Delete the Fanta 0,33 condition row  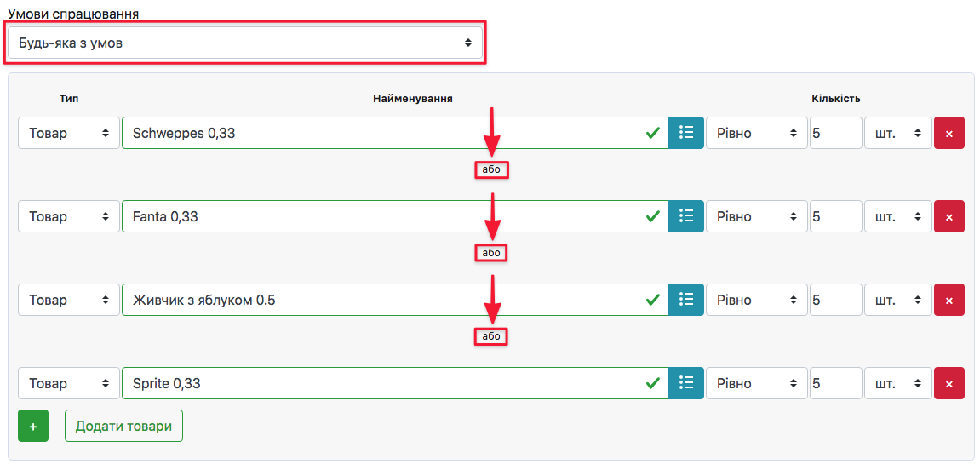click(x=949, y=216)
